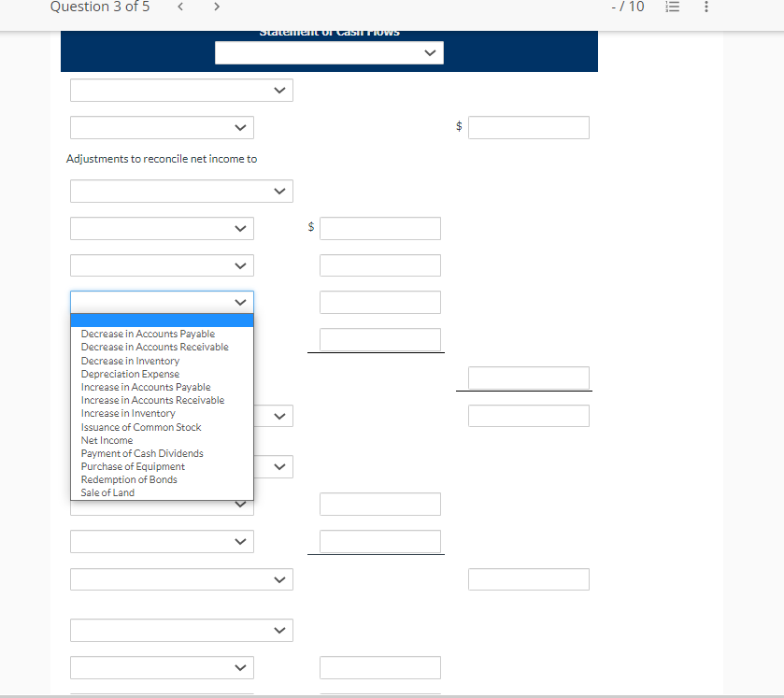
Task: Go to previous question arrow
Action: click(x=180, y=7)
